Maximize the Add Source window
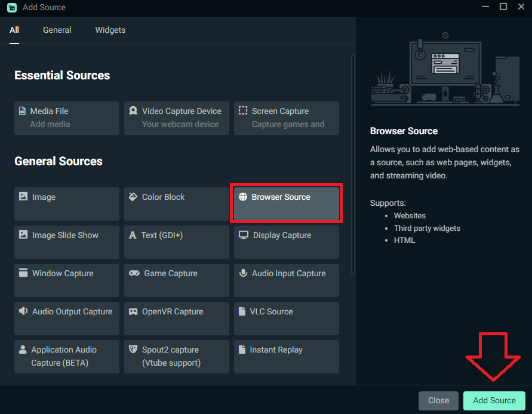532x414 pixels. [x=503, y=7]
